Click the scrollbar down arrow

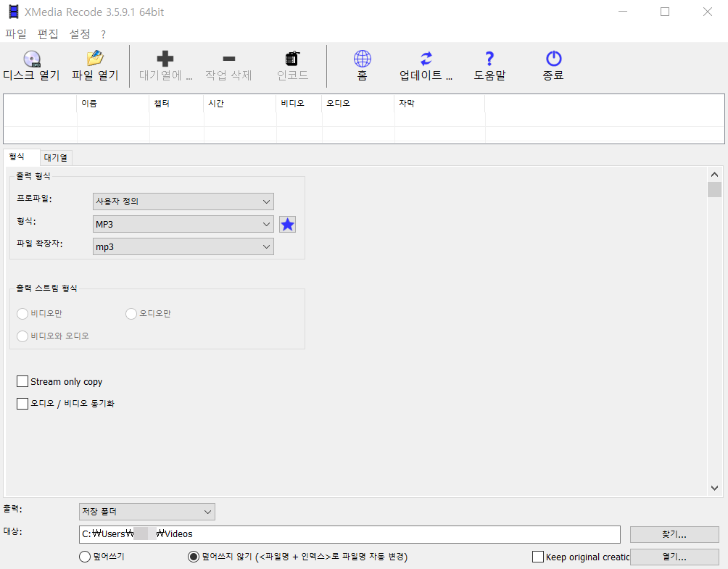pyautogui.click(x=714, y=489)
